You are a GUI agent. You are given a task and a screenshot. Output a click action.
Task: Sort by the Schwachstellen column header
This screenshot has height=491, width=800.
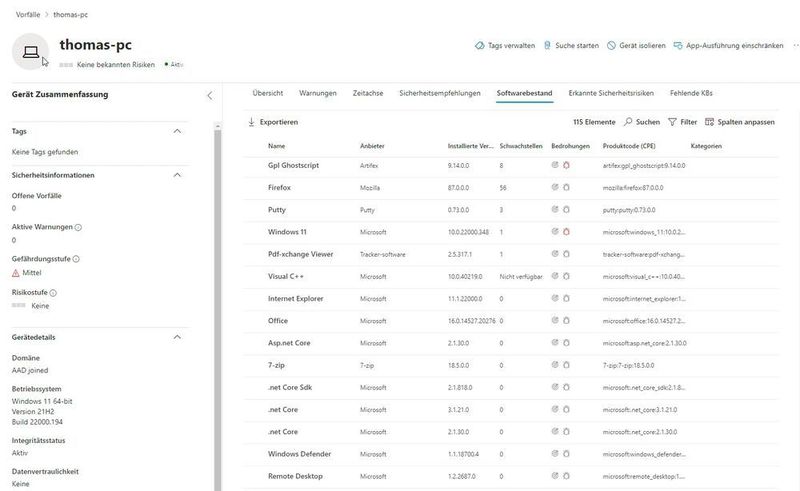click(x=521, y=146)
